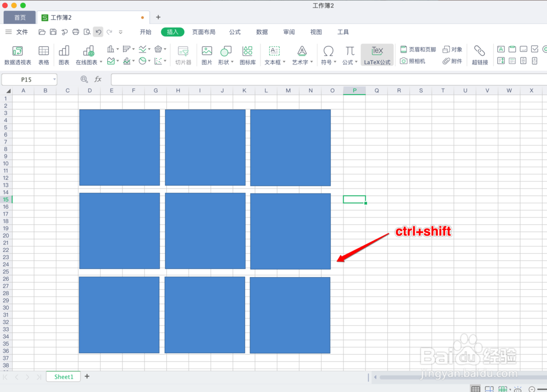
Task: Click the redo arrow icon
Action: [x=109, y=32]
